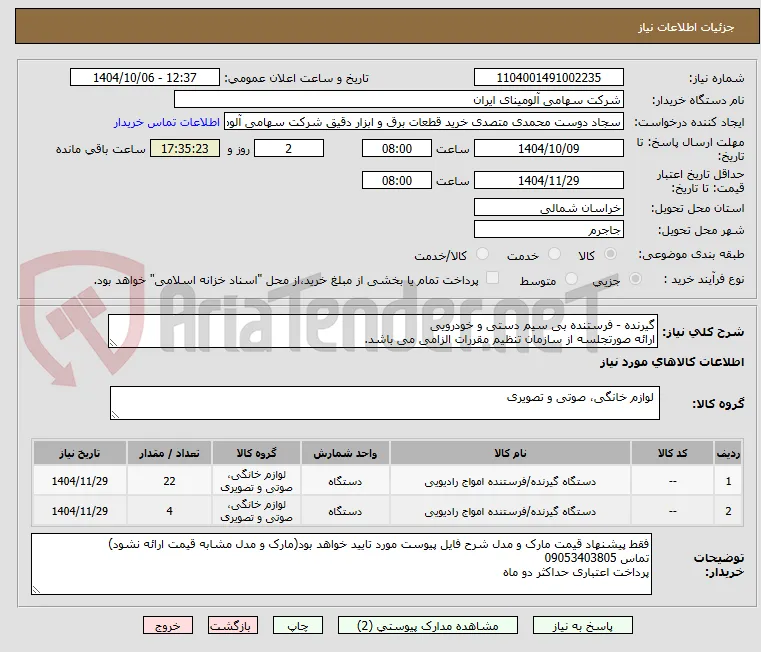Click the گروه کالا header in the table

pyautogui.click(x=256, y=453)
